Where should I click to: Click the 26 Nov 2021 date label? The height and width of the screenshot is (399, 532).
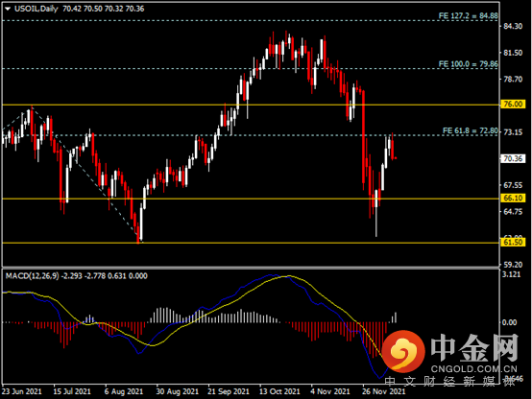384,391
